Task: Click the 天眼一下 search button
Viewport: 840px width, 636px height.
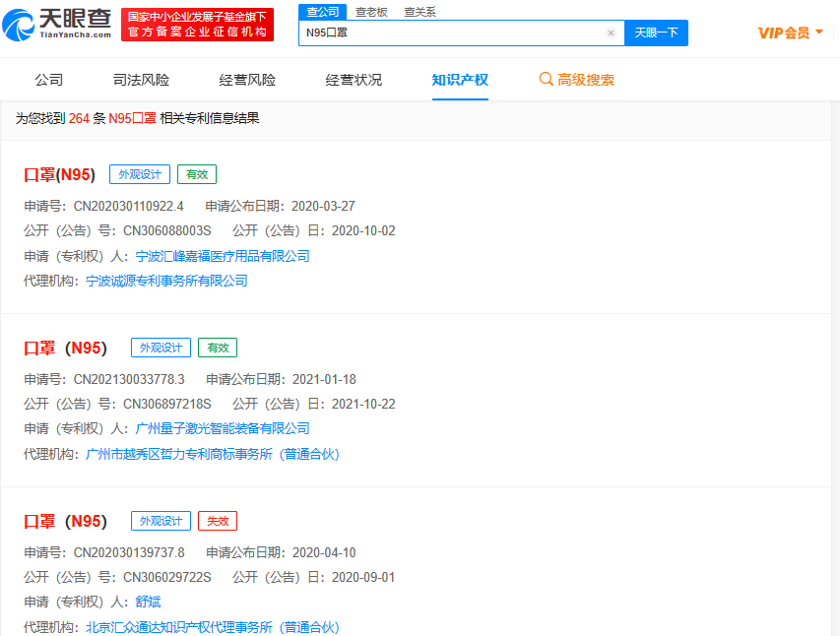Action: pos(656,32)
